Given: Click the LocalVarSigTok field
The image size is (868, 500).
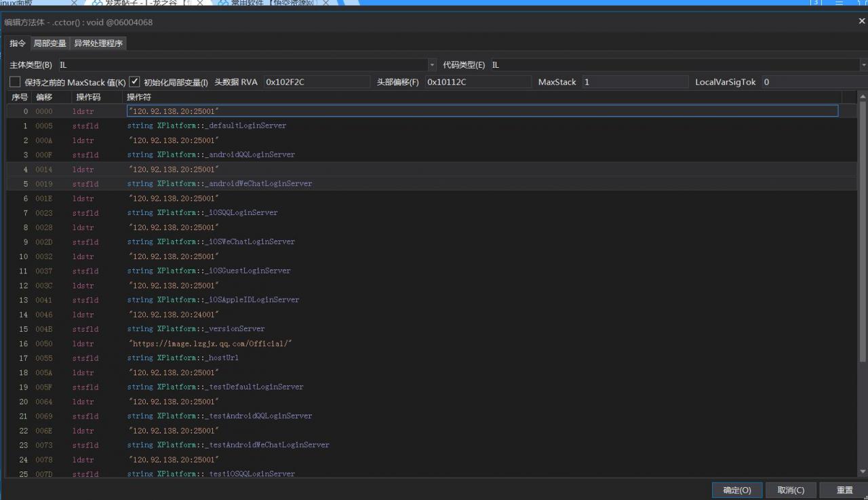Looking at the screenshot, I should [814, 82].
